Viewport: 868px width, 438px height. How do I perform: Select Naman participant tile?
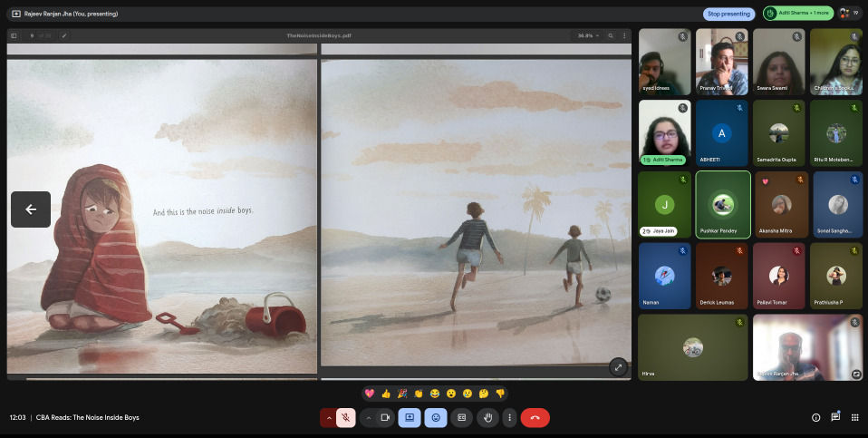pyautogui.click(x=665, y=276)
